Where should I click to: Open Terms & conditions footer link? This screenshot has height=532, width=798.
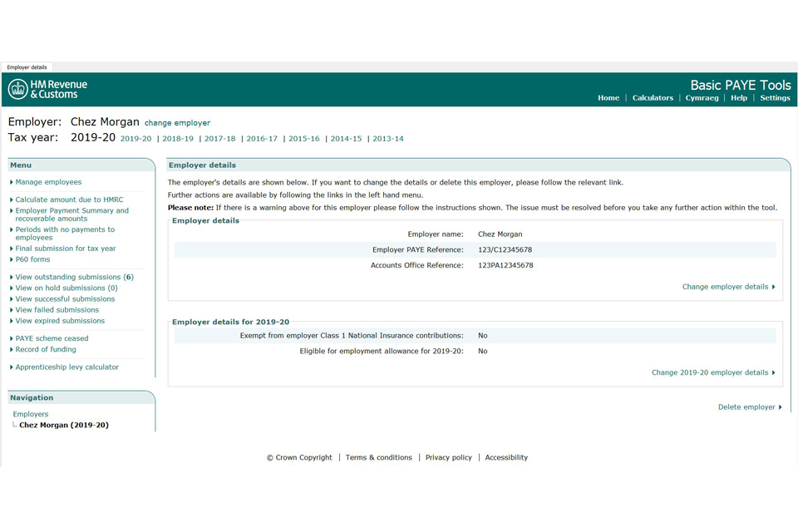tap(379, 457)
